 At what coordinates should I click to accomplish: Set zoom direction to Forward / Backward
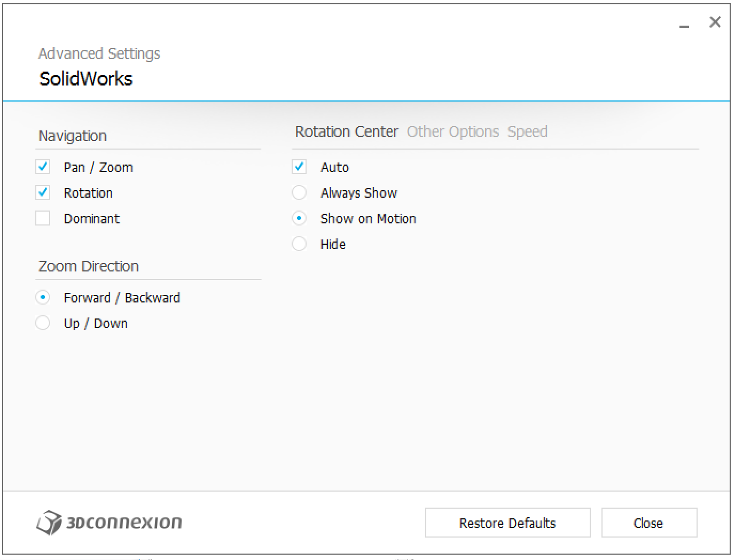43,298
